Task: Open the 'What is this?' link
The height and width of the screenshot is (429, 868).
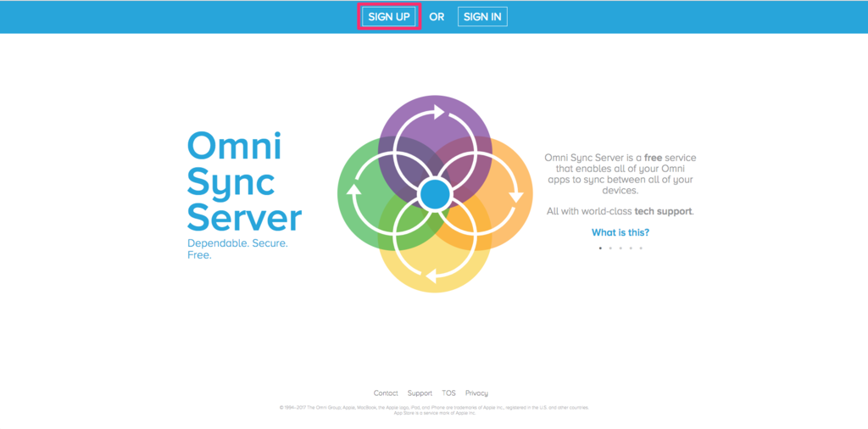Action: (620, 232)
